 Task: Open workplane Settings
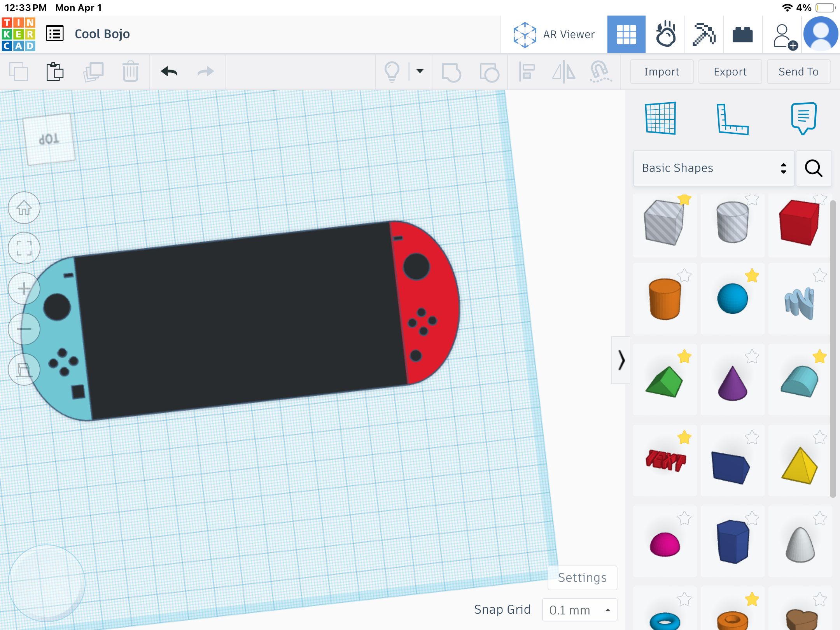click(582, 578)
